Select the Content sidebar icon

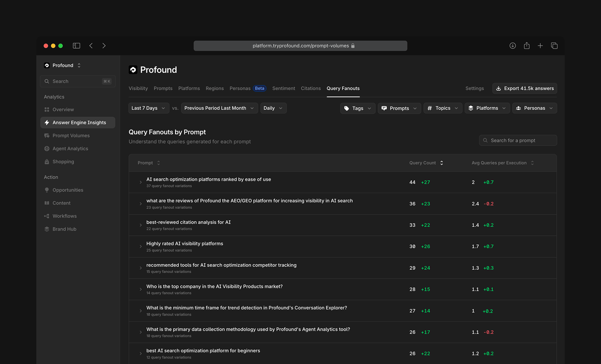tap(48, 203)
